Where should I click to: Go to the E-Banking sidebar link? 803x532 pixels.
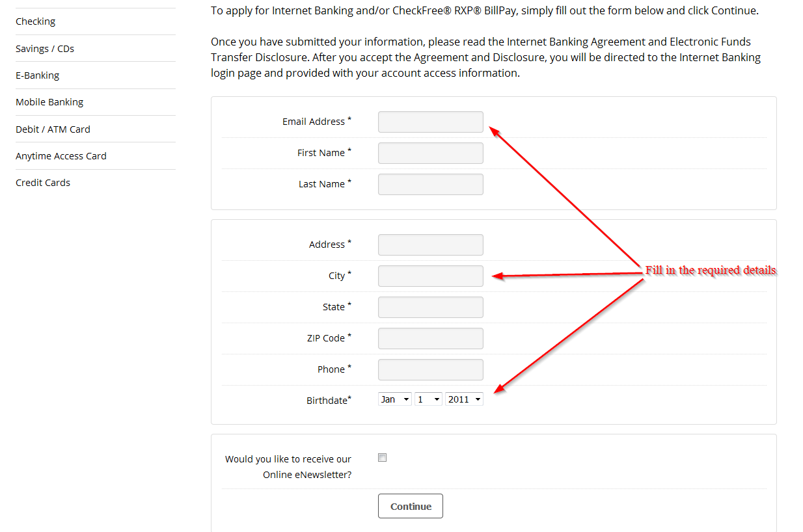pos(38,75)
